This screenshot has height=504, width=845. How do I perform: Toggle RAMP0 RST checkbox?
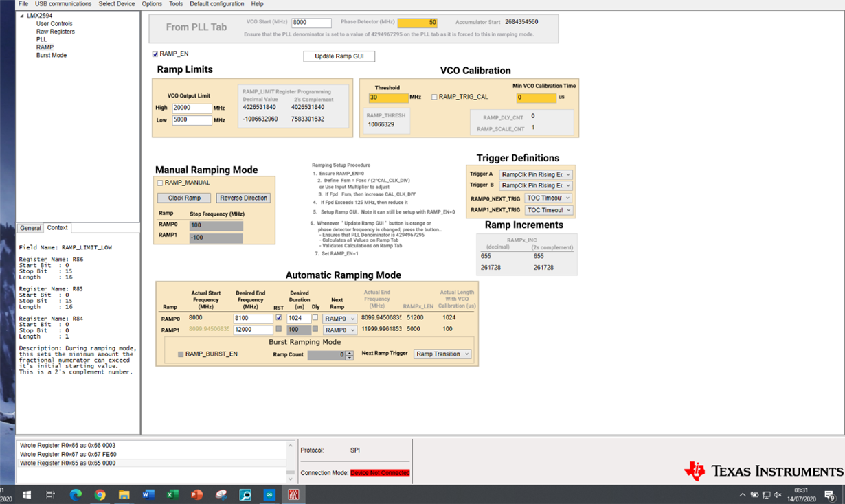click(278, 318)
